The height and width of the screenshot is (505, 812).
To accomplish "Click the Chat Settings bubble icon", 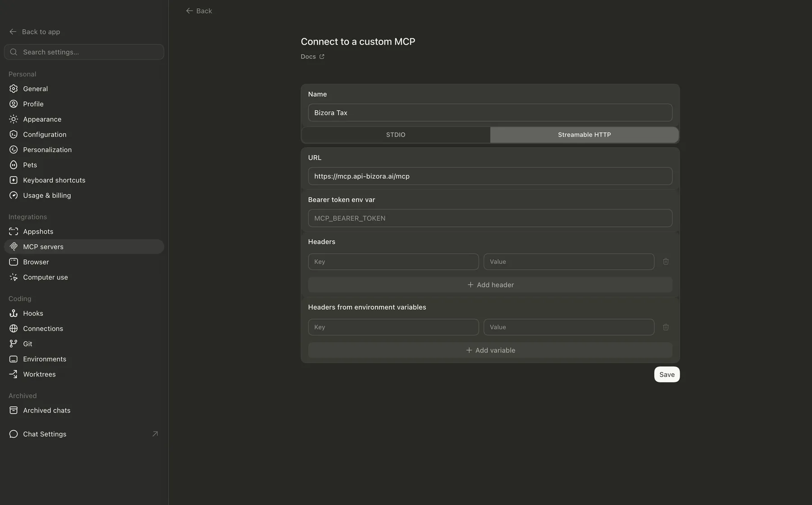I will pos(14,434).
